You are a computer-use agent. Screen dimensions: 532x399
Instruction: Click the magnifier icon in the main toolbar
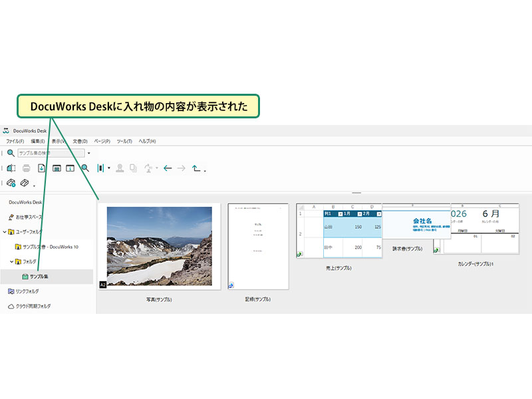click(x=85, y=168)
